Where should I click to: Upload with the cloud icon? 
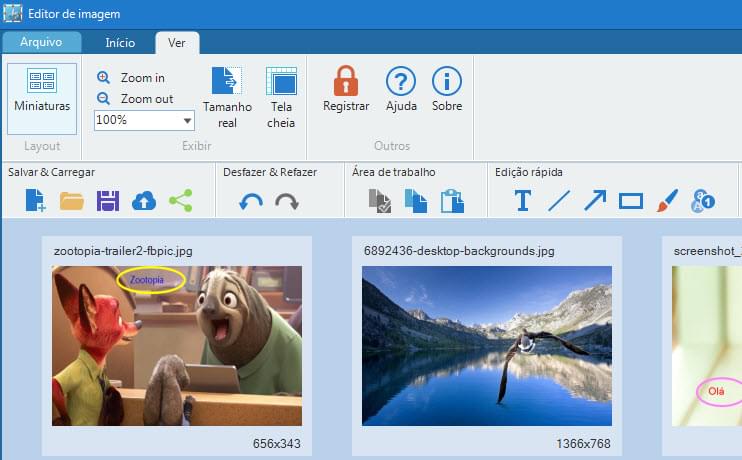[x=144, y=201]
